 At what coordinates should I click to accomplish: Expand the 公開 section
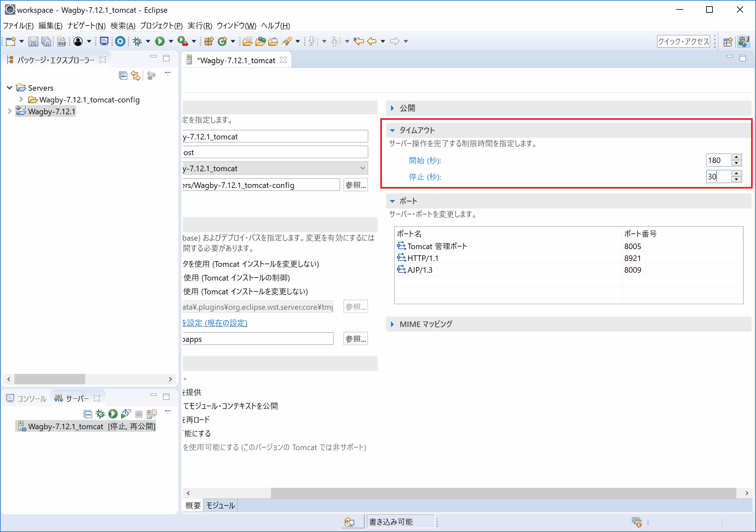pyautogui.click(x=392, y=108)
